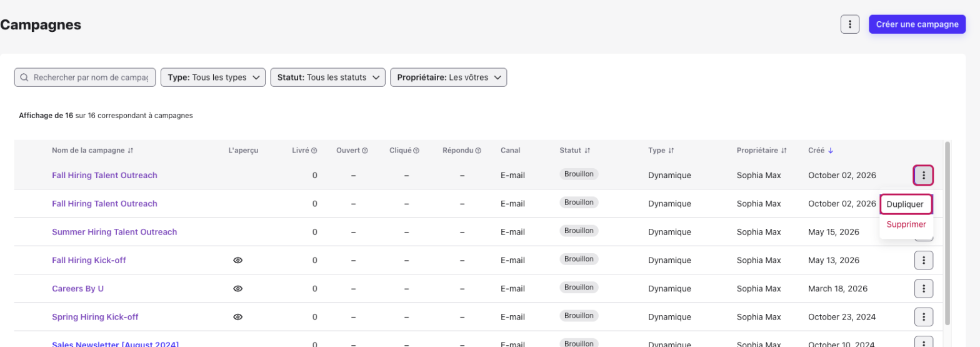Close the highlighted three-dot menu of the first row

point(923,175)
